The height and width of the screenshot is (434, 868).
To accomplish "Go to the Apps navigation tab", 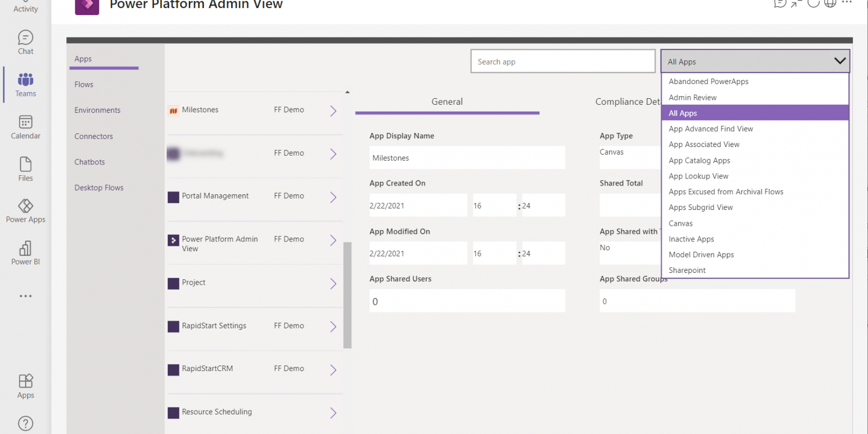I will point(83,59).
